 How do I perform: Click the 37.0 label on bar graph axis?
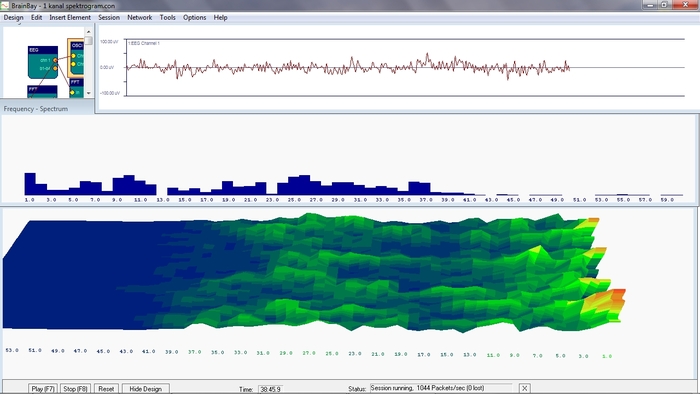coord(426,200)
